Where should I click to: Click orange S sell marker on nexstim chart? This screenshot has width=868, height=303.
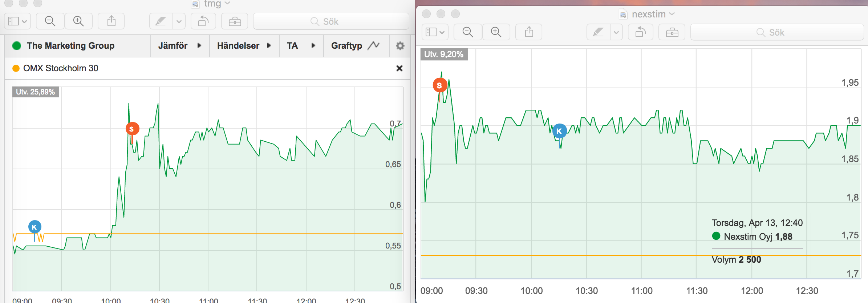coord(440,85)
